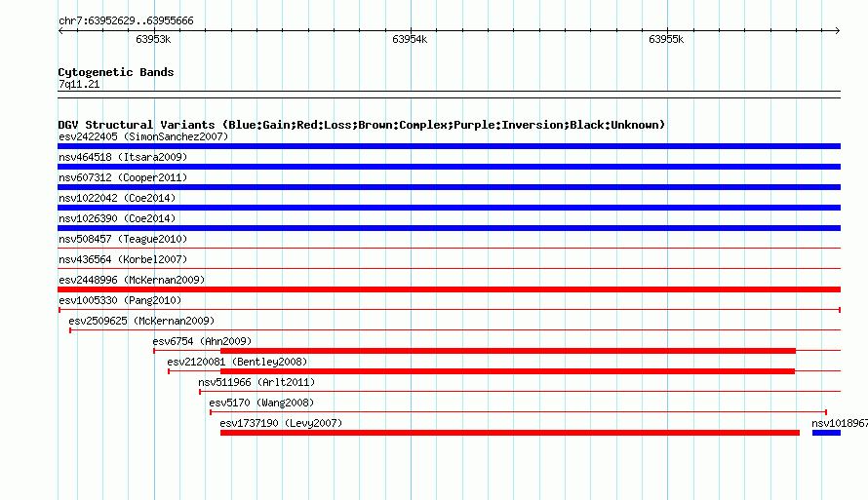This screenshot has width=868, height=500.
Task: Click the 63955k ruler tick label
Action: coord(666,39)
